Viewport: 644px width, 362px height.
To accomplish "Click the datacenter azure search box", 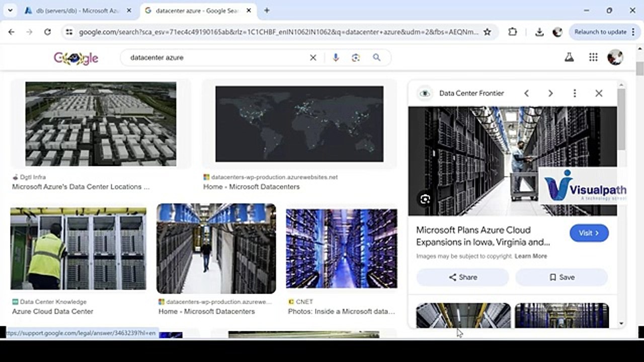I will point(216,58).
